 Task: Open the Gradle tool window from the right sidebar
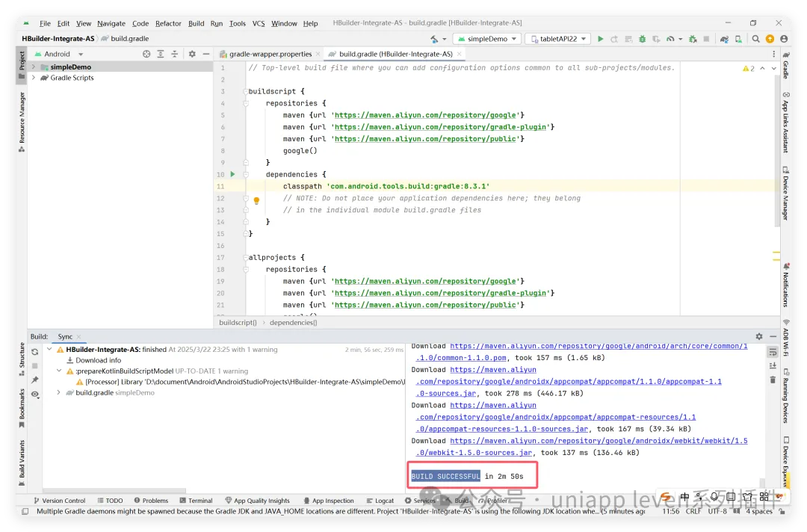pos(786,64)
